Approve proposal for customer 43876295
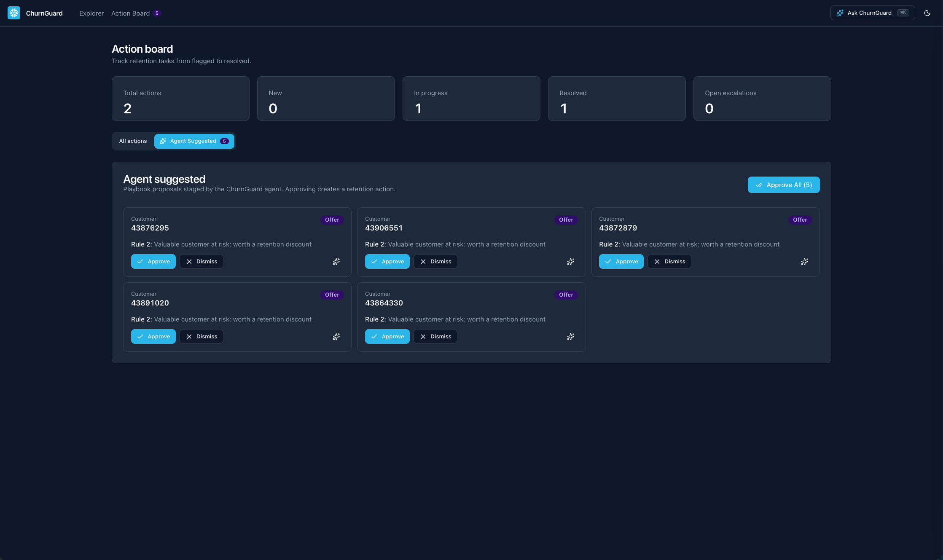The image size is (943, 560). [153, 262]
